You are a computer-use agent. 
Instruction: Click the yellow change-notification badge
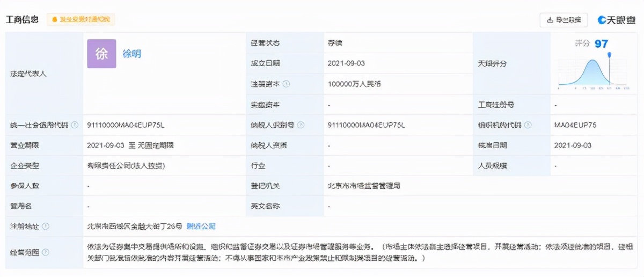[x=80, y=19]
